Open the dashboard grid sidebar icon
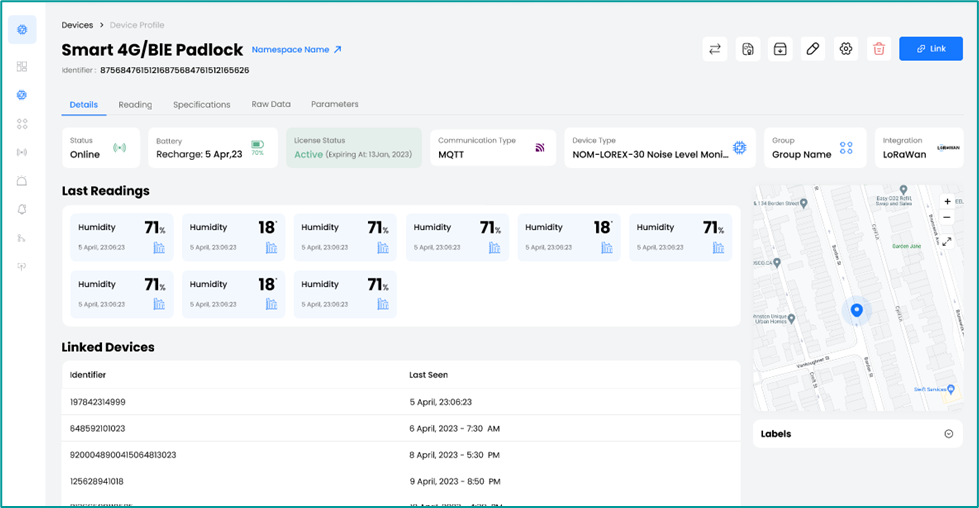The width and height of the screenshot is (979, 508). click(x=22, y=66)
